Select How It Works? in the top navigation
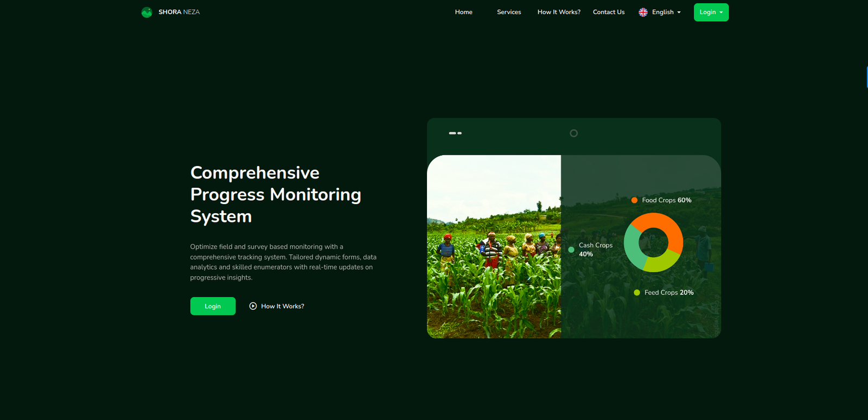The height and width of the screenshot is (420, 868). pos(559,12)
